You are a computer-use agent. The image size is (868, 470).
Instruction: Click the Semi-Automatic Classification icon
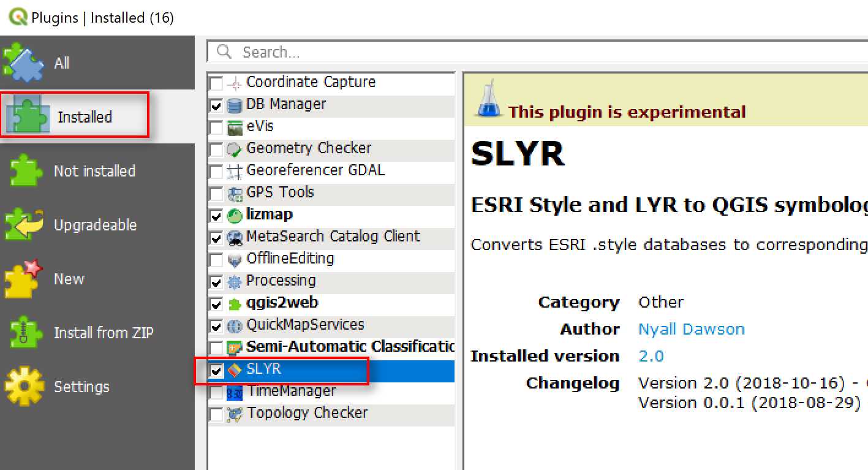click(x=235, y=348)
